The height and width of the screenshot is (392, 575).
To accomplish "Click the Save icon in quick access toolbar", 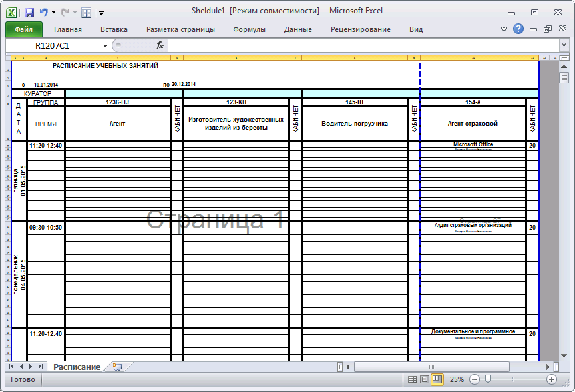I will coord(29,12).
